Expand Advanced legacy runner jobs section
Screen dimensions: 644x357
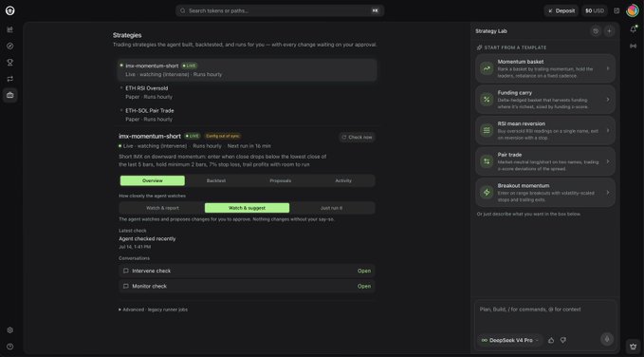(154, 310)
